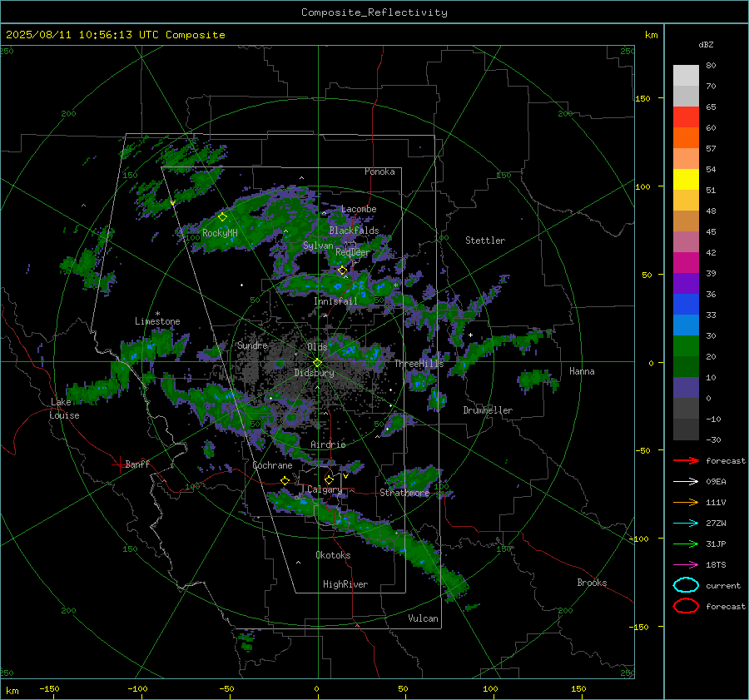The image size is (749, 700).
Task: Click the RedDeer city label
Action: point(353,252)
